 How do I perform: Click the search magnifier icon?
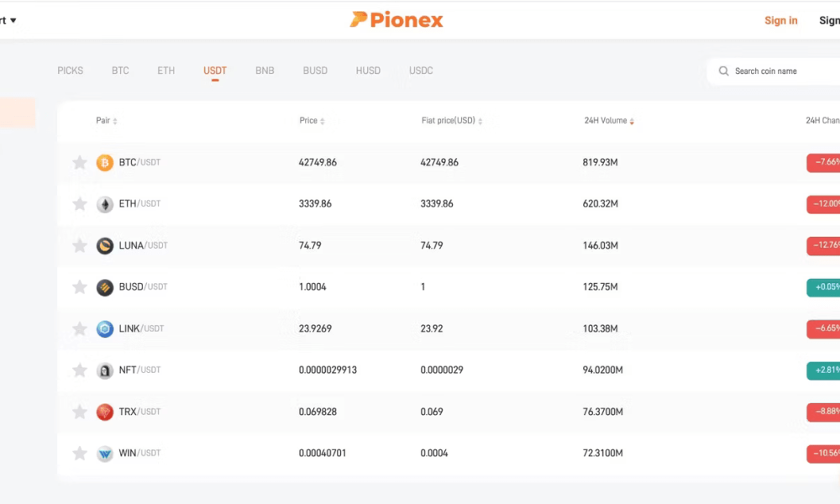[723, 71]
